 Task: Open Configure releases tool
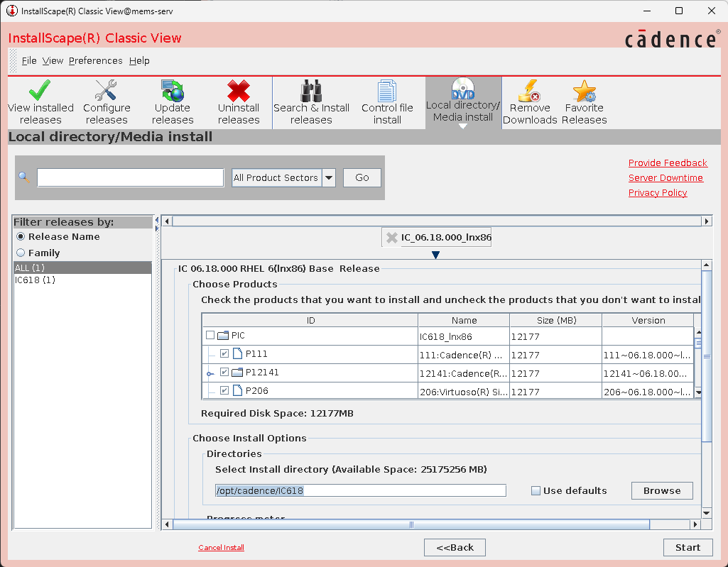point(107,102)
